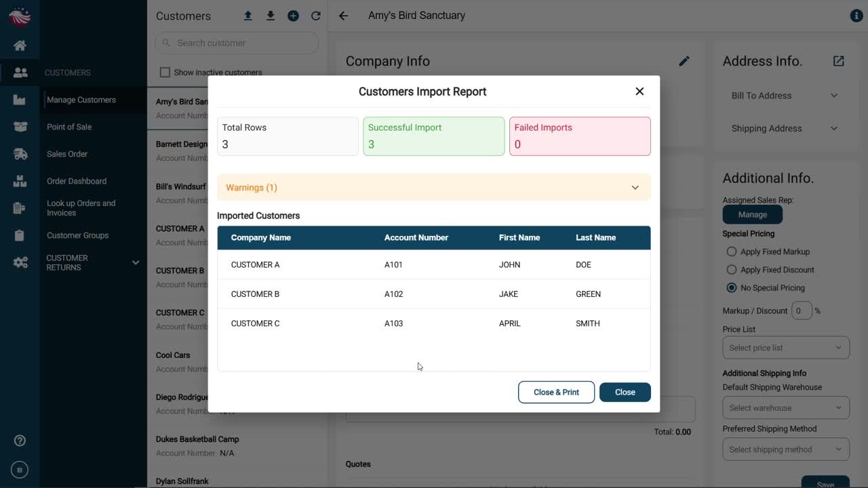Click the add new customer plus icon
The image size is (868, 488).
[293, 16]
